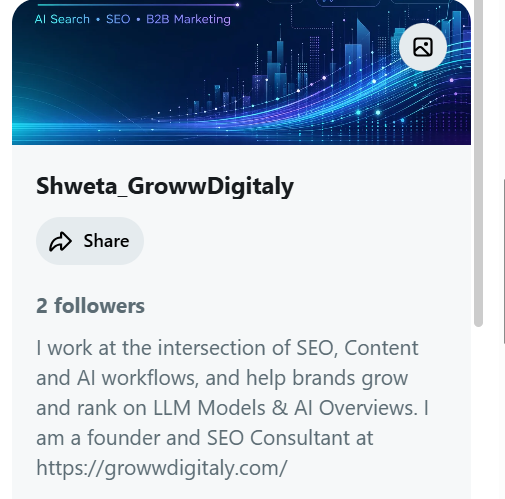
Task: Click the scrollbar track below the thumb
Action: (x=478, y=413)
